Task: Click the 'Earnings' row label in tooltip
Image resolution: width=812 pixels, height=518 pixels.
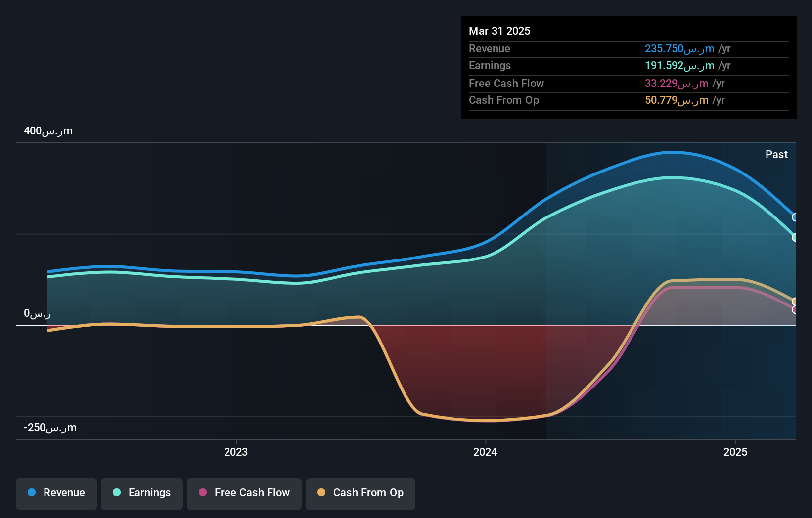Action: (x=490, y=66)
